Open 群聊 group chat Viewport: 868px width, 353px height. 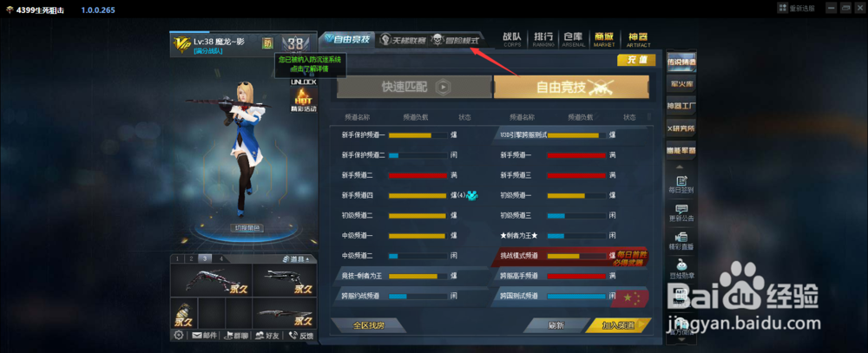[237, 336]
